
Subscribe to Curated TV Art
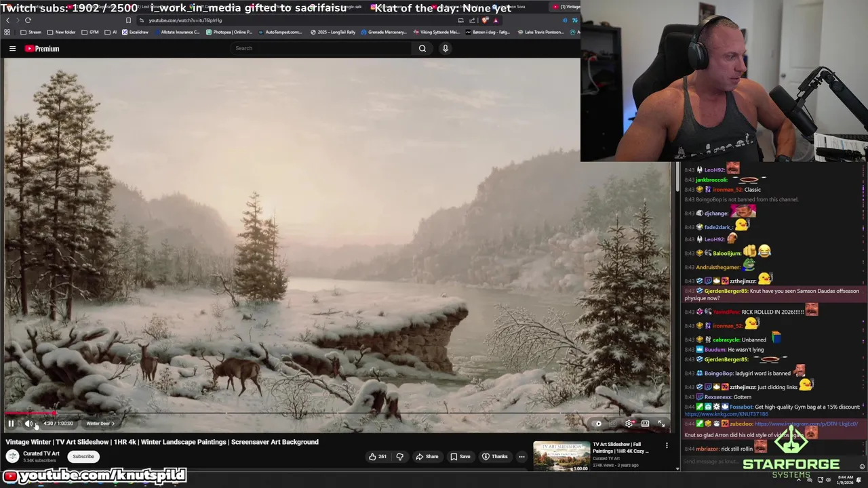(83, 456)
